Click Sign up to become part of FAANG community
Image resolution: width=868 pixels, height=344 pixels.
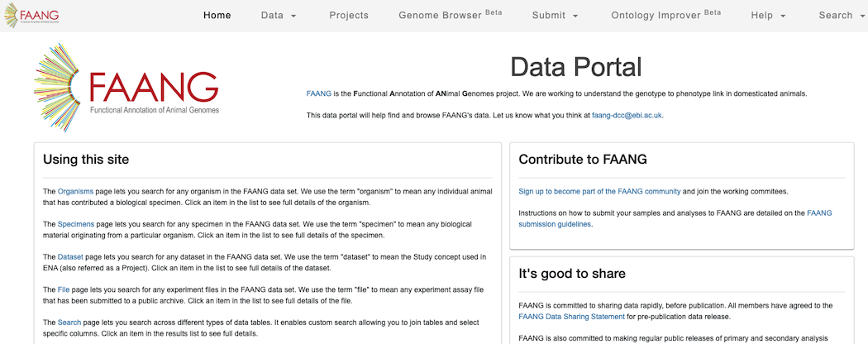(599, 192)
